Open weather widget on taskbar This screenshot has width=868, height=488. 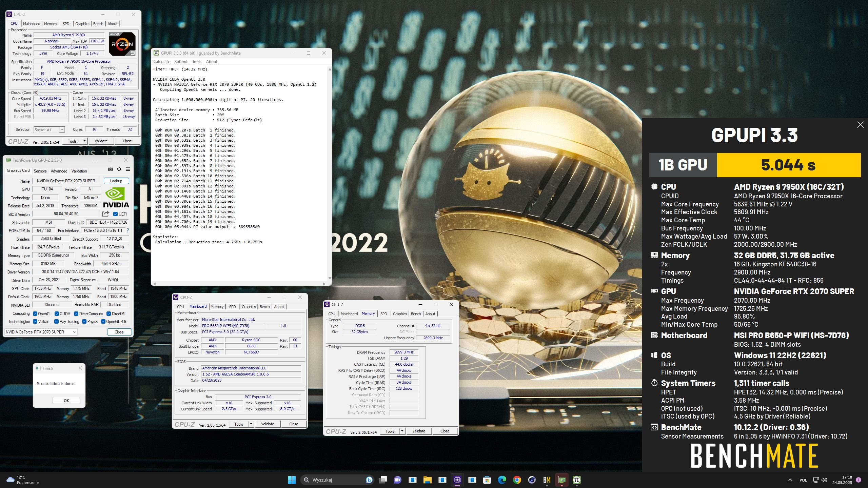[x=22, y=480]
